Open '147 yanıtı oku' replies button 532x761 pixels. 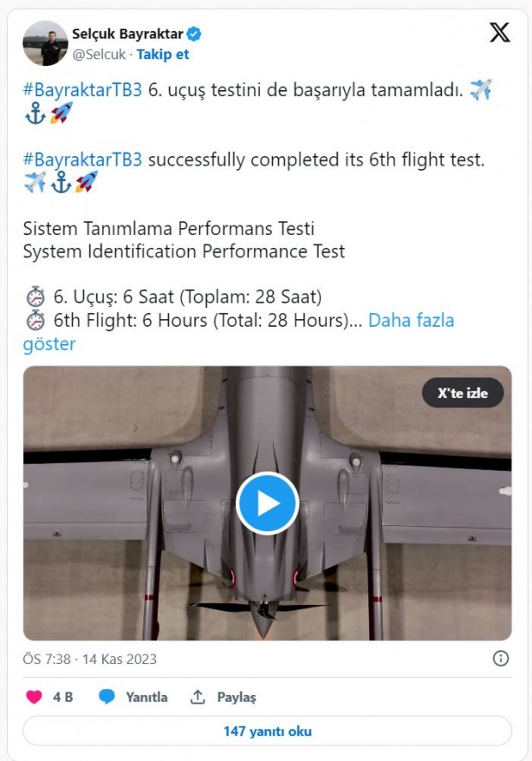[267, 731]
